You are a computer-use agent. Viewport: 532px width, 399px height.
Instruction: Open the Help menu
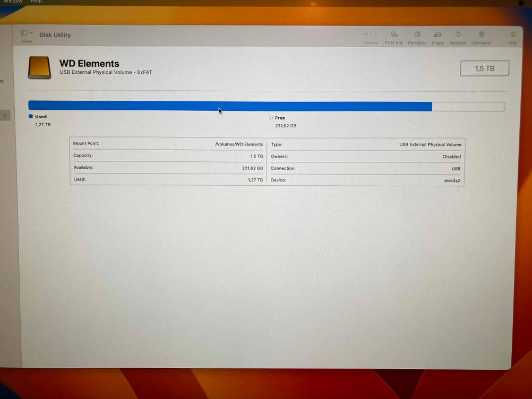point(36,2)
